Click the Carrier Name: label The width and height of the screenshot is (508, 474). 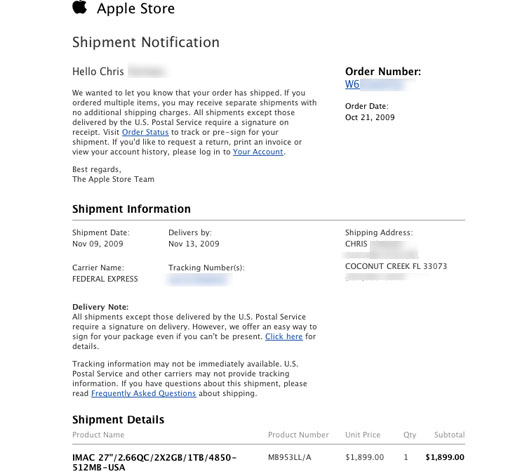pos(98,268)
